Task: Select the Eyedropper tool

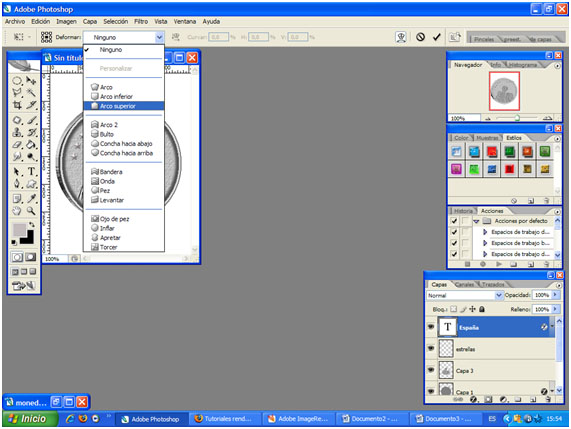Action: pos(31,198)
